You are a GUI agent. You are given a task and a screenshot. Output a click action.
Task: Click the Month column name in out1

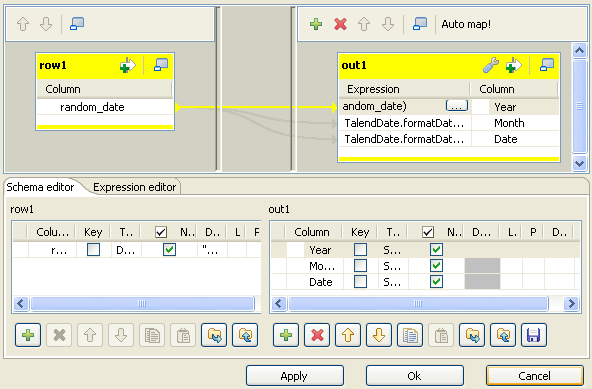pos(509,123)
